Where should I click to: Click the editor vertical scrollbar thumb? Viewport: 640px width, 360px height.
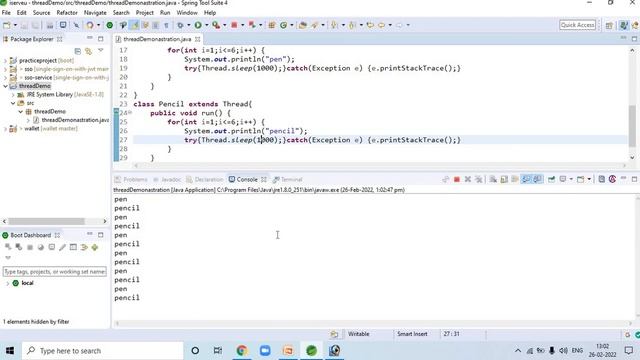[632, 126]
